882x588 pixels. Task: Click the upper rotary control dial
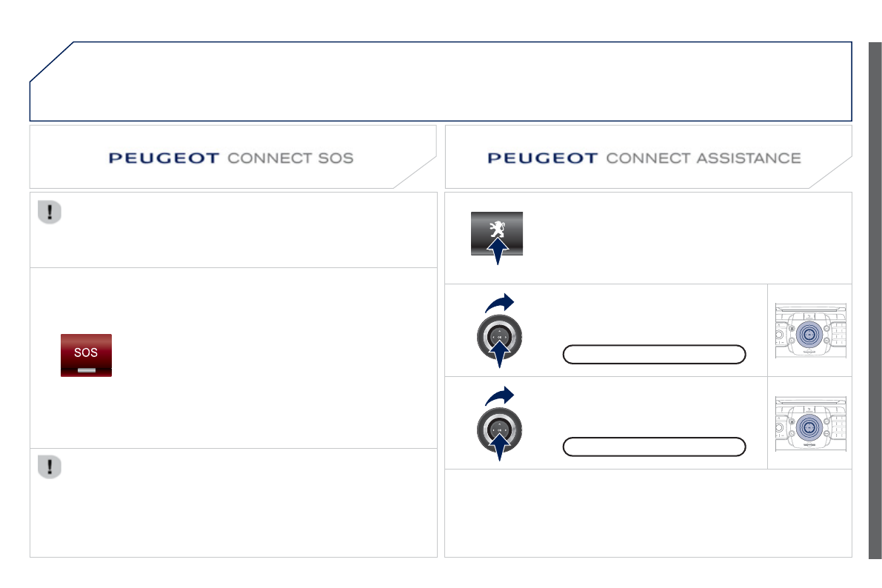[500, 338]
